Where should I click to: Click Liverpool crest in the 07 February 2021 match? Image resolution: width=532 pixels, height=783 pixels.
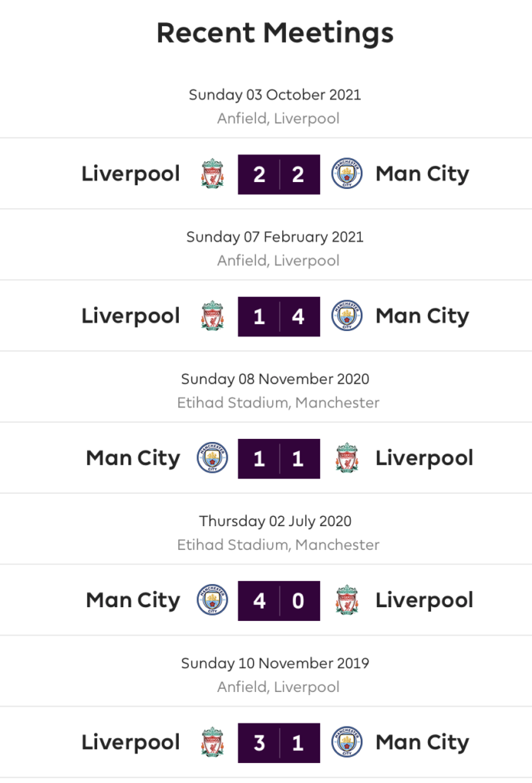pos(212,316)
